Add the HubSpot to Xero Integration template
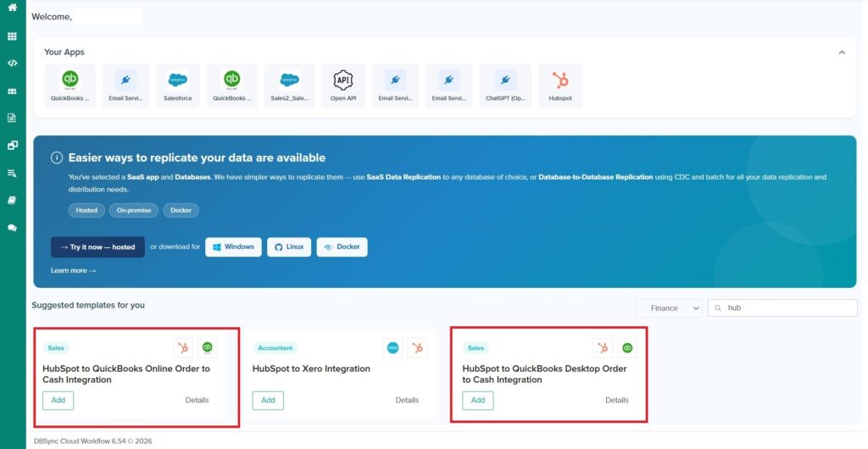Viewport: 868px width, 449px height. [x=268, y=401]
